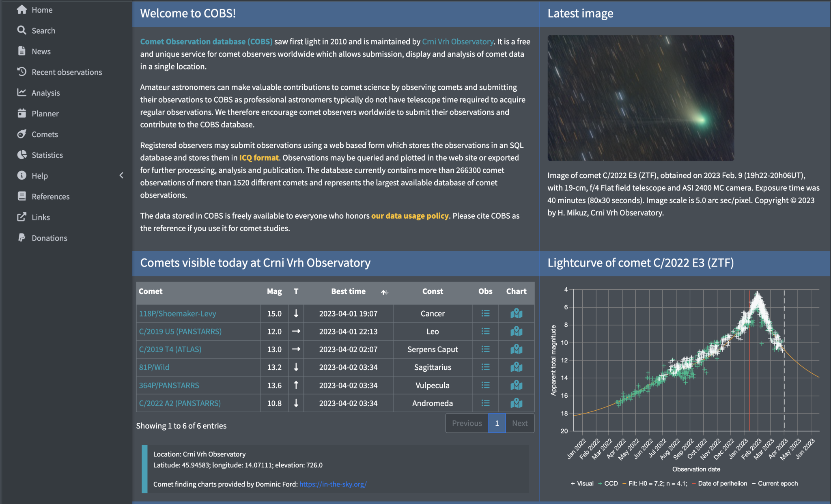Select References in the sidebar menu
The height and width of the screenshot is (504, 831).
coord(22,196)
